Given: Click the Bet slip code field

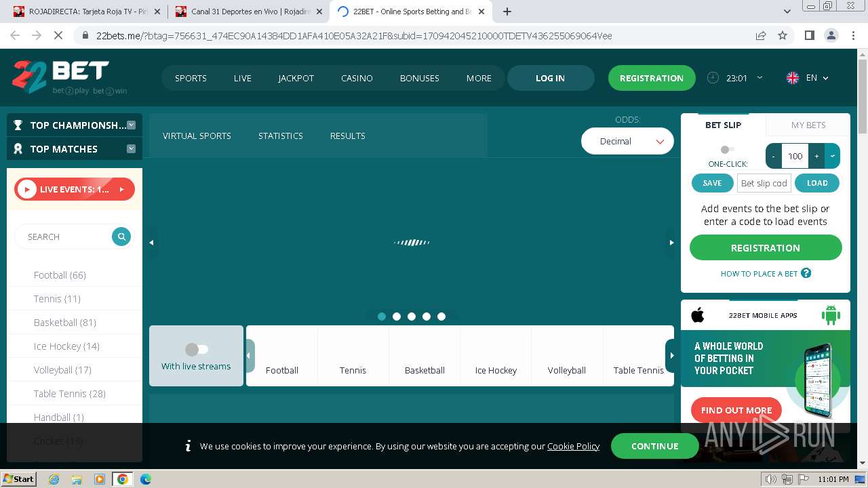Looking at the screenshot, I should coord(764,183).
